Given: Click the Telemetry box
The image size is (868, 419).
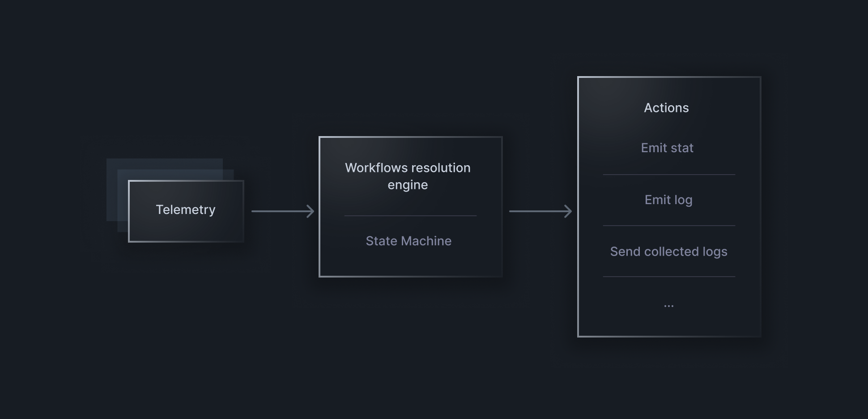Looking at the screenshot, I should [x=186, y=210].
